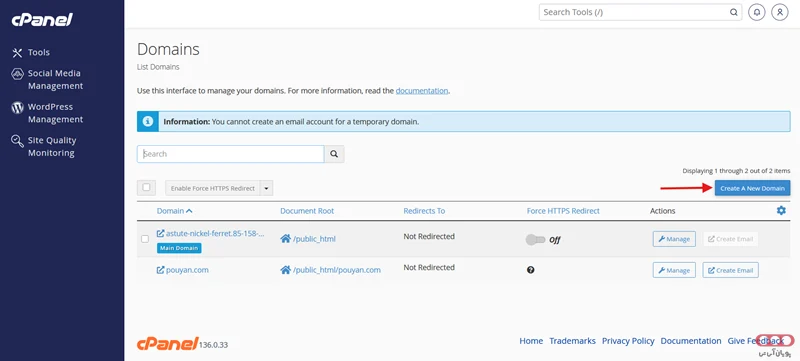Image resolution: width=800 pixels, height=361 pixels.
Task: Click Create A New Domain button
Action: [x=753, y=188]
